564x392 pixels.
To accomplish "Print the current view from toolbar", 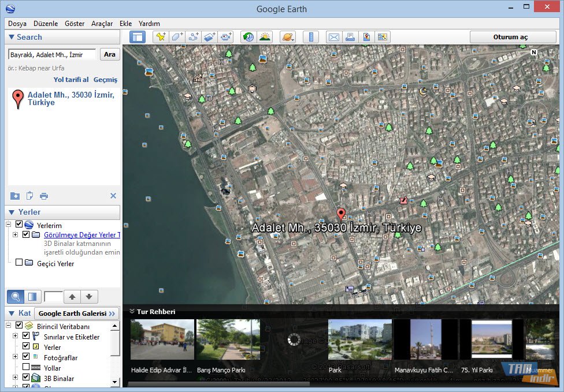I will pyautogui.click(x=350, y=37).
